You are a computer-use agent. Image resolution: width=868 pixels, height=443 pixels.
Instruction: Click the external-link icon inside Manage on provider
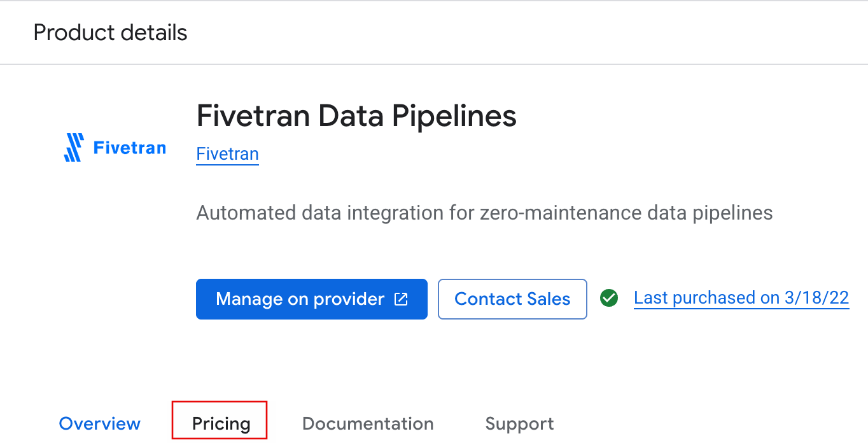(400, 299)
